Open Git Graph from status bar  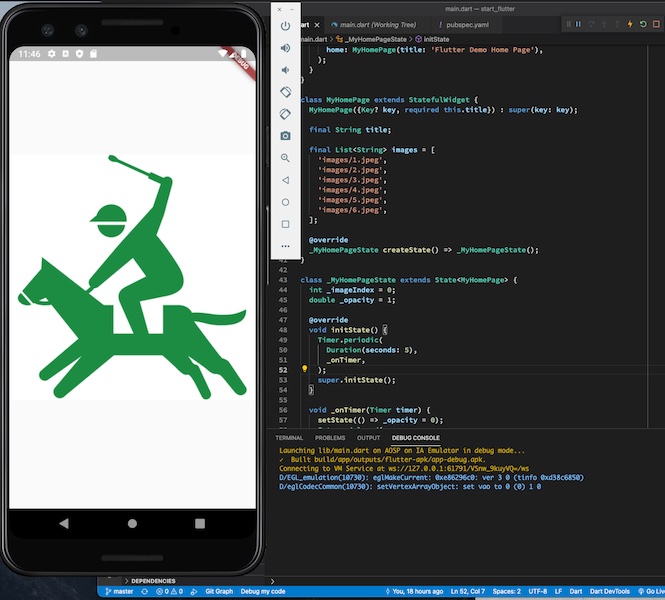[219, 592]
